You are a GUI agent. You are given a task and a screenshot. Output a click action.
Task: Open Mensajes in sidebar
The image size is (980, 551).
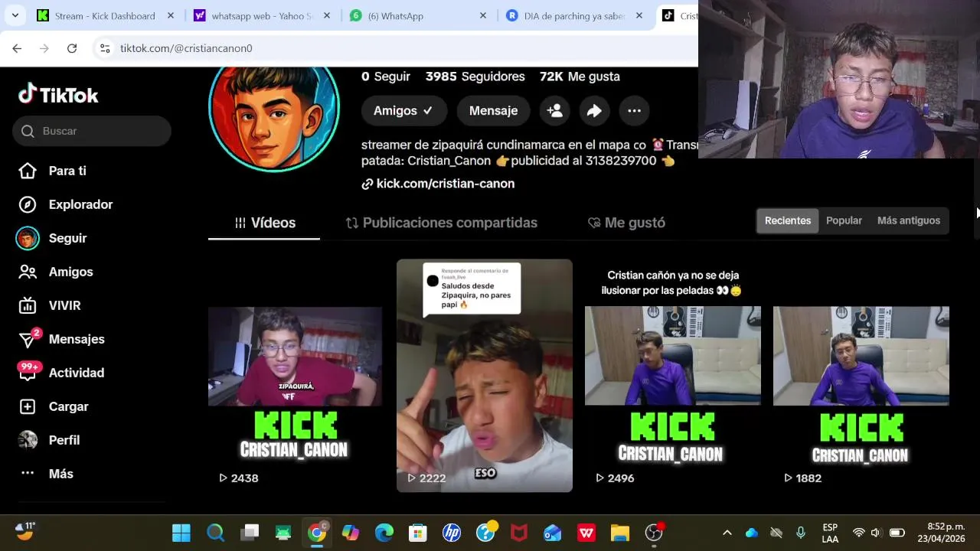[x=77, y=339]
